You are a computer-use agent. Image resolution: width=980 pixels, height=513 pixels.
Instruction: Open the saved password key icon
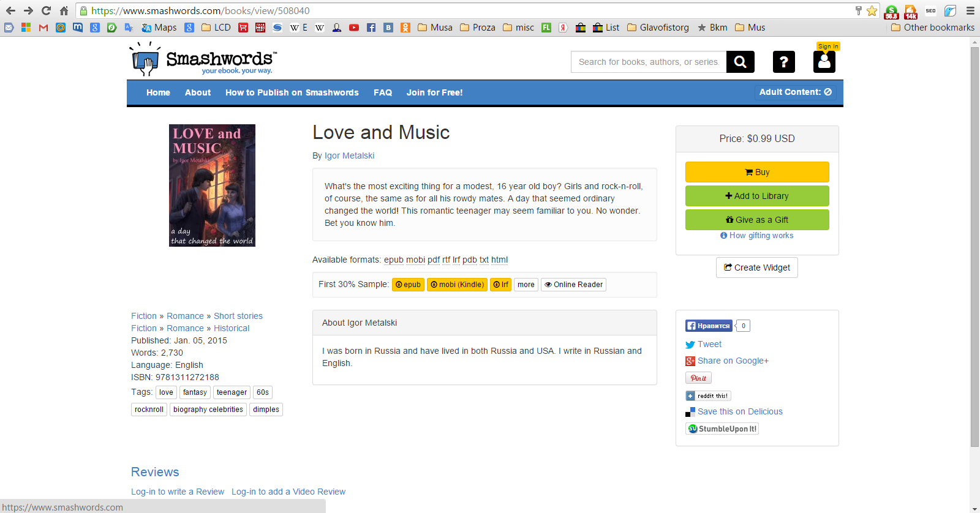tap(859, 10)
